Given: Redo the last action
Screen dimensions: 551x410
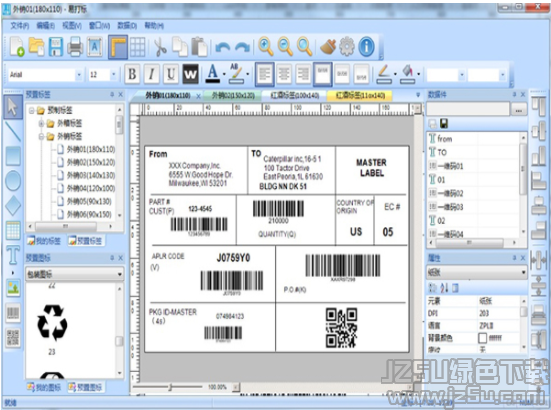Looking at the screenshot, I should pyautogui.click(x=242, y=47).
